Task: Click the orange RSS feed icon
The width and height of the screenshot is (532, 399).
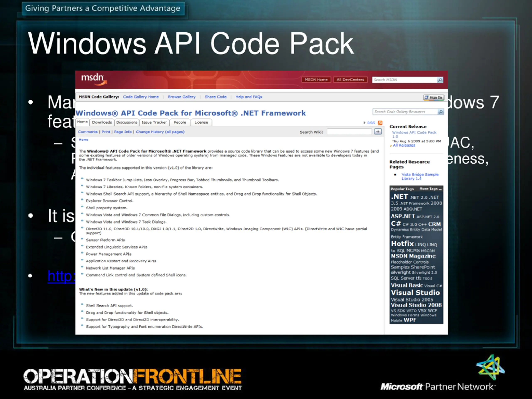Action: click(x=380, y=123)
